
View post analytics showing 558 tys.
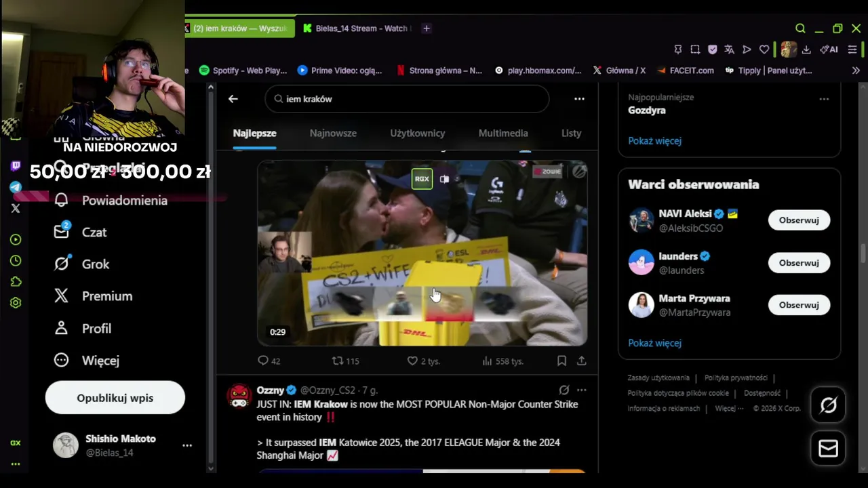coord(502,361)
